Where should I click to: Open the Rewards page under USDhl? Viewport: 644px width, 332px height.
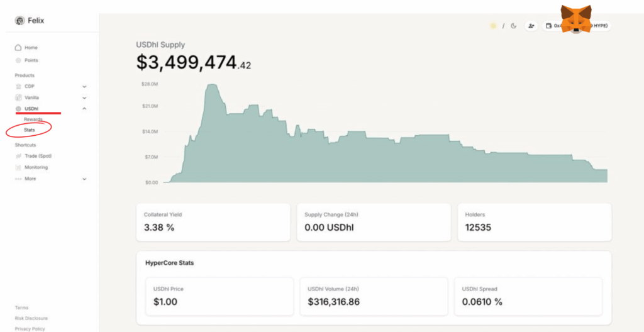(33, 119)
